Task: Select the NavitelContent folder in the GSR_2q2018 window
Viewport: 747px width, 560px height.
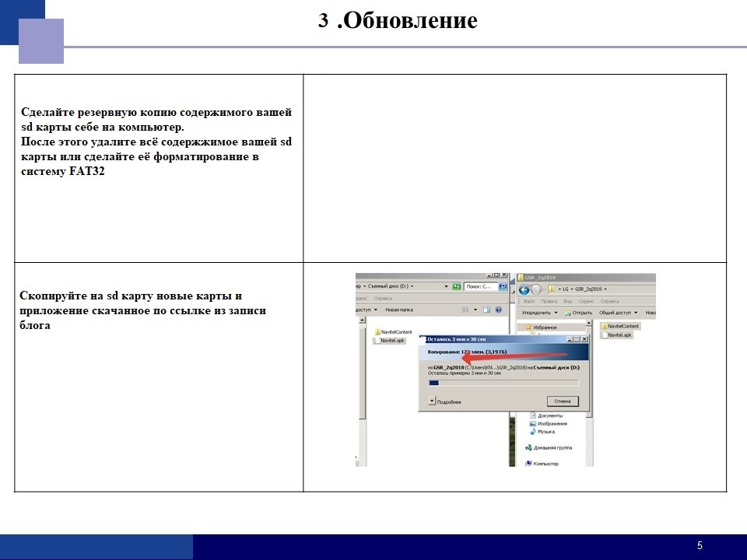Action: click(x=620, y=326)
